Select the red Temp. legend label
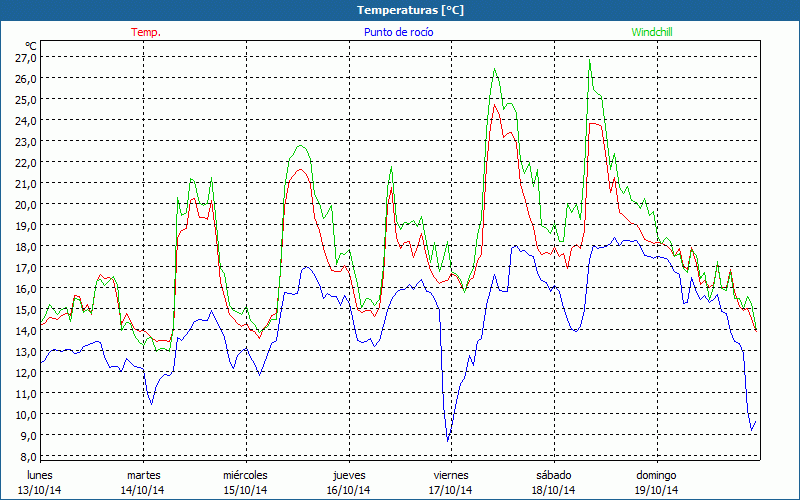The height and width of the screenshot is (500, 800). tap(146, 32)
